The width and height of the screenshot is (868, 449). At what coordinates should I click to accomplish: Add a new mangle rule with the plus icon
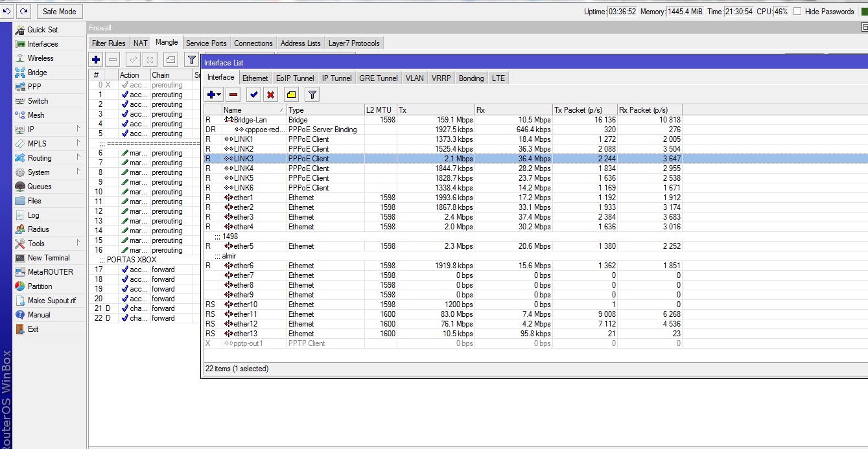pyautogui.click(x=96, y=60)
